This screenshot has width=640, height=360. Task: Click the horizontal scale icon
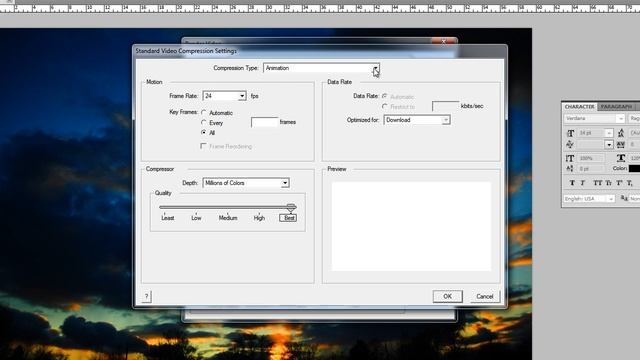coord(621,158)
